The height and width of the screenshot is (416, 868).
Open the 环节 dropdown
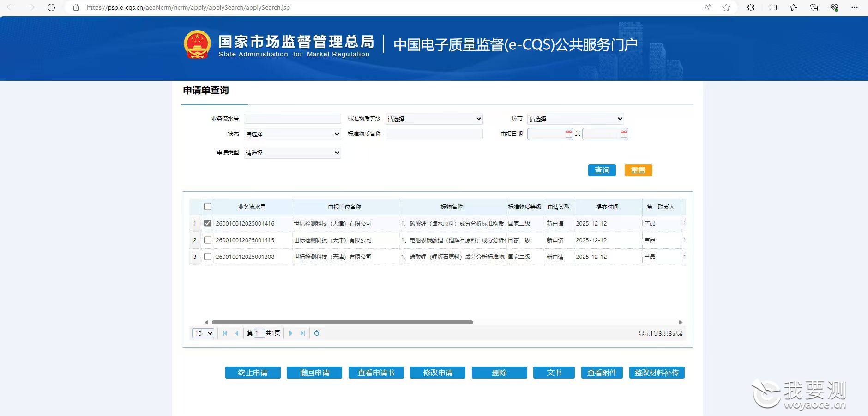pos(575,119)
